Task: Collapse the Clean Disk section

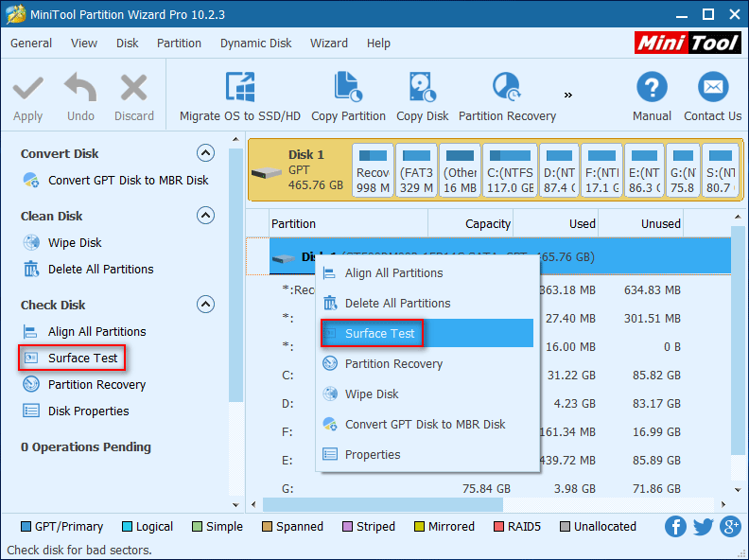Action: coord(205,216)
